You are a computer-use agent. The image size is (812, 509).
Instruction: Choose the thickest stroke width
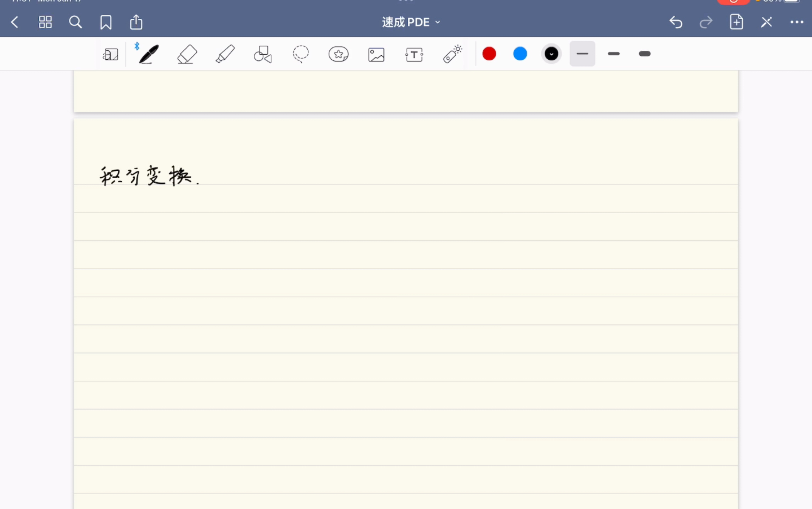pyautogui.click(x=645, y=54)
